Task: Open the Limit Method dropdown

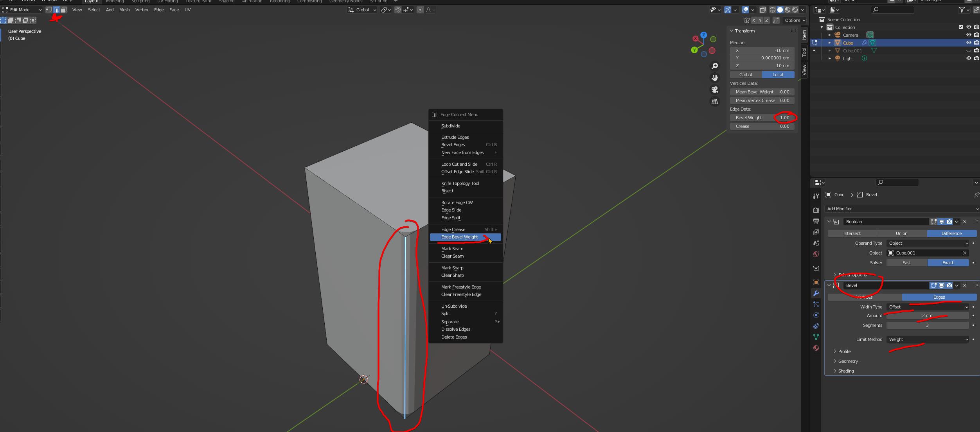Action: click(x=928, y=339)
